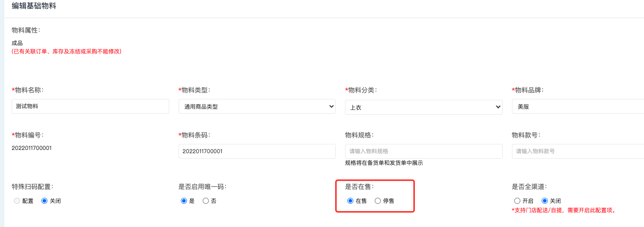
Task: Open the 物料类型 dropdown
Action: click(x=257, y=106)
